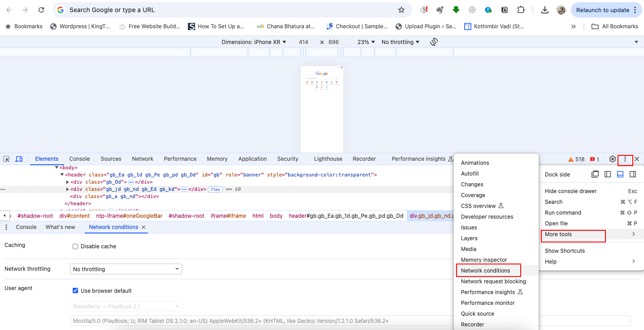
Task: Open the No throttling device toolbar dropdown
Action: (x=400, y=42)
